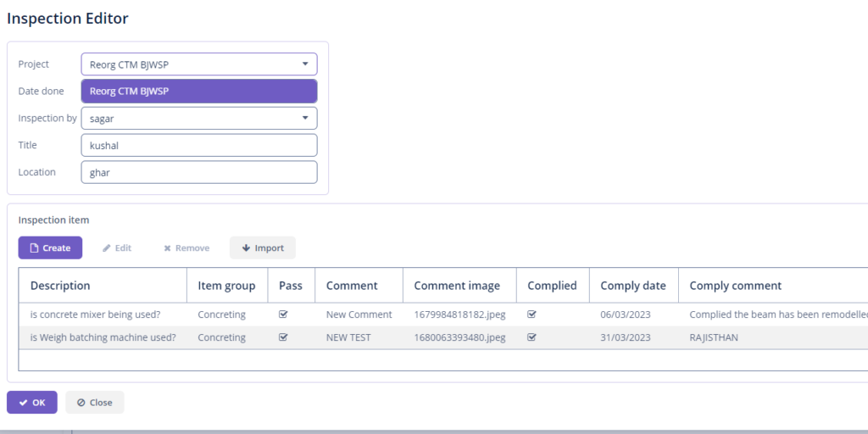868x434 pixels.
Task: Select Reorg CTM BJWSP option in list
Action: [199, 92]
